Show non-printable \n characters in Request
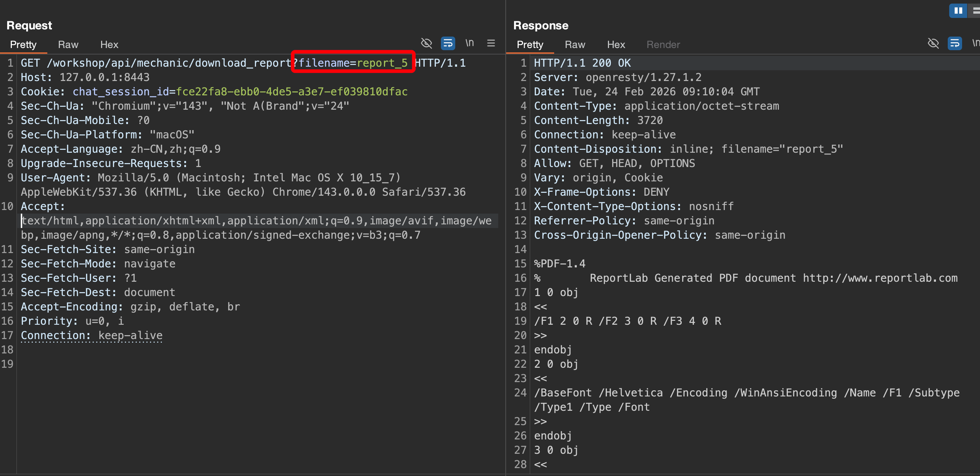This screenshot has width=980, height=476. [x=470, y=43]
